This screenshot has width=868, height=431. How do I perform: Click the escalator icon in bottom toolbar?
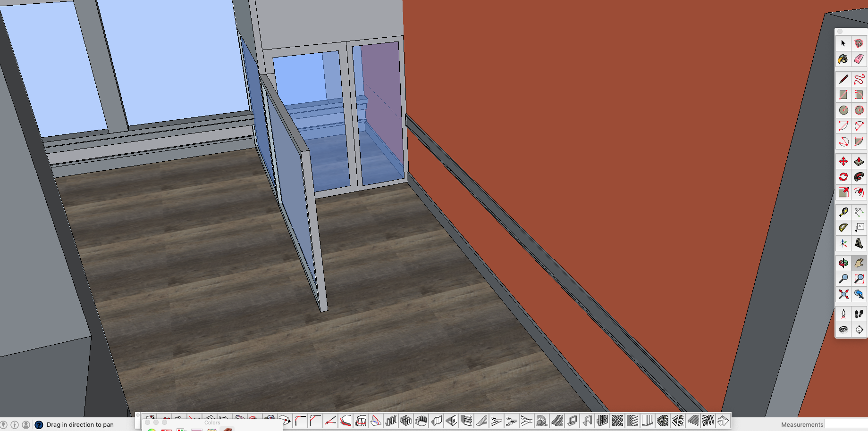[x=556, y=421]
